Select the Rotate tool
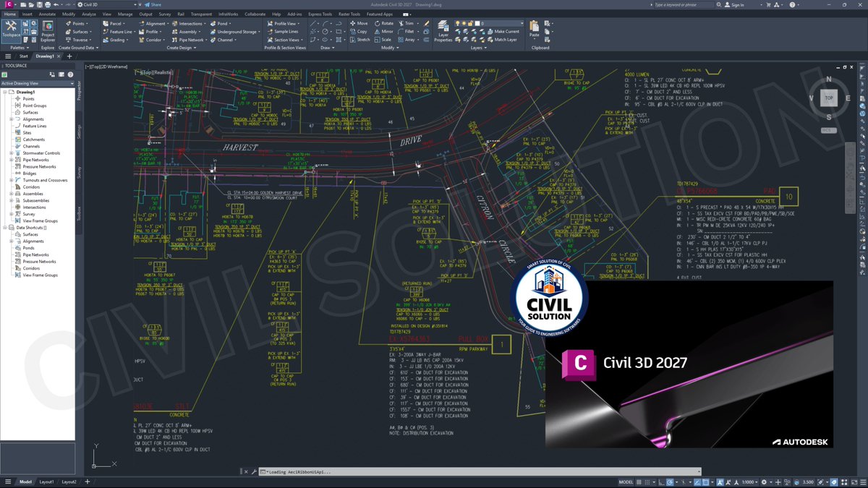Viewport: 868px width, 488px height. 383,23
